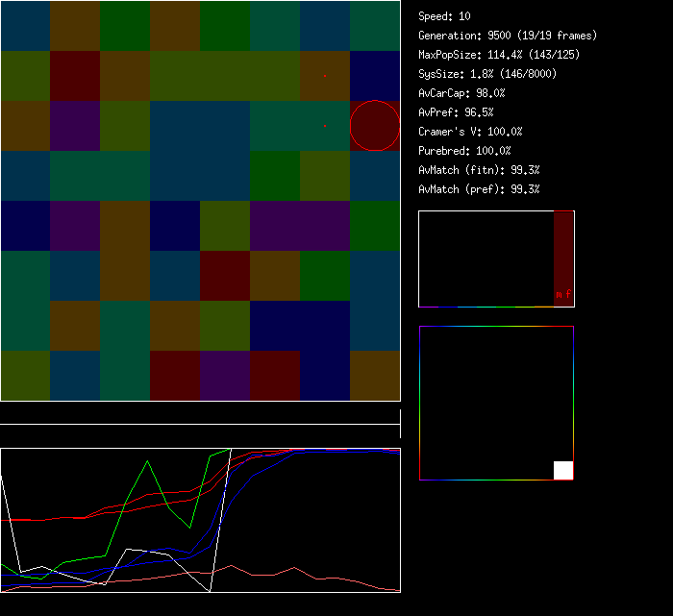673x616 pixels.
Task: Click the red circle in the grid
Action: point(374,126)
